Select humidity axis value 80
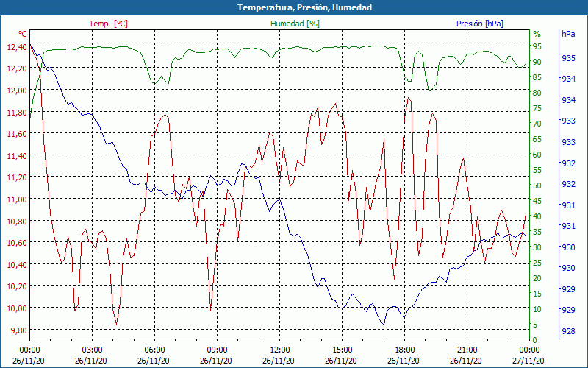 click(537, 93)
